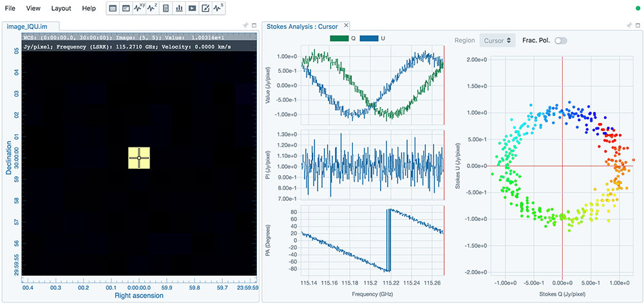Viewport: 644px width, 304px height.
Task: Select the Stokes Analysis : Cursor tab
Action: point(303,26)
